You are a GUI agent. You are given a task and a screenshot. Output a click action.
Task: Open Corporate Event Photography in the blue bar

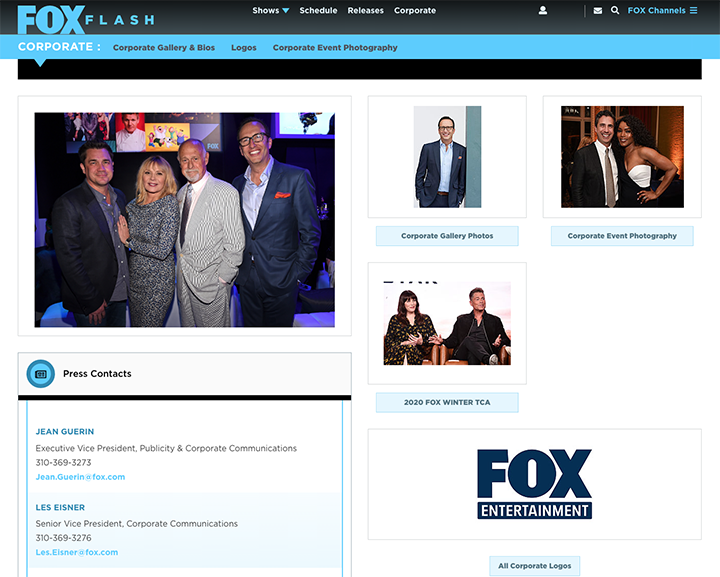[335, 47]
